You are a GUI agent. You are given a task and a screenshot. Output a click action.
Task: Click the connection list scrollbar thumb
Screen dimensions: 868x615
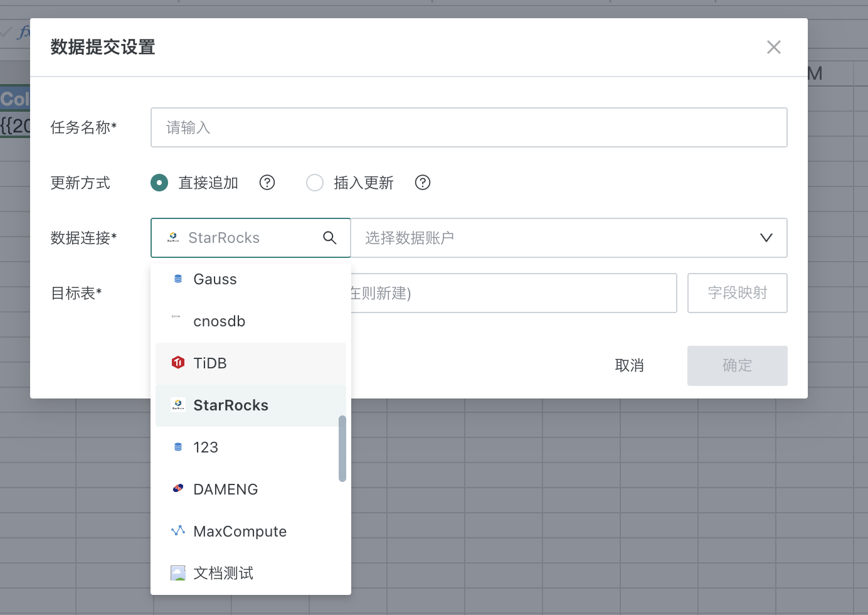point(342,449)
